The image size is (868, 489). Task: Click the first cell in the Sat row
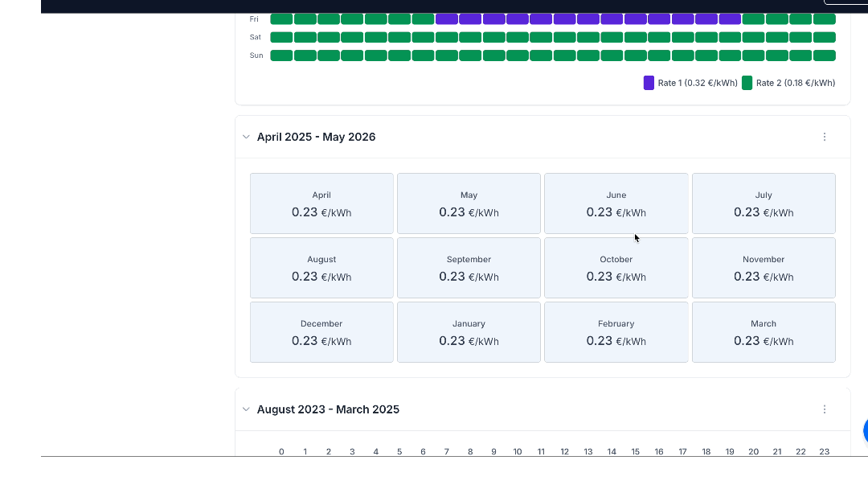[281, 37]
